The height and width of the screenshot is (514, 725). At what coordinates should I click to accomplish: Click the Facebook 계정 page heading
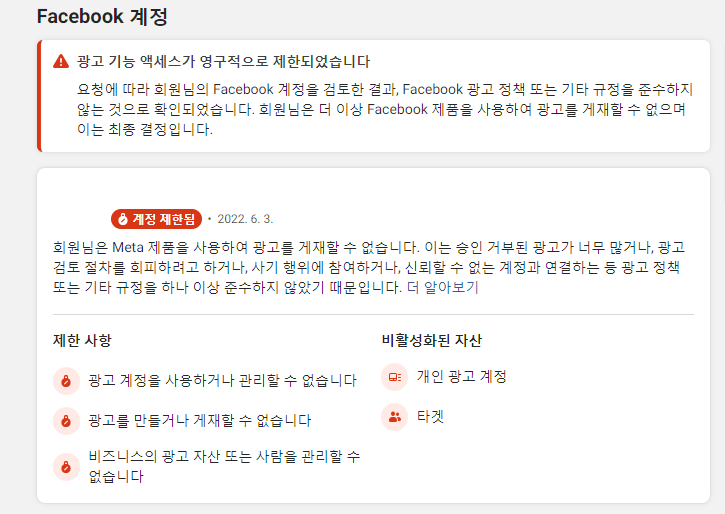pyautogui.click(x=102, y=17)
